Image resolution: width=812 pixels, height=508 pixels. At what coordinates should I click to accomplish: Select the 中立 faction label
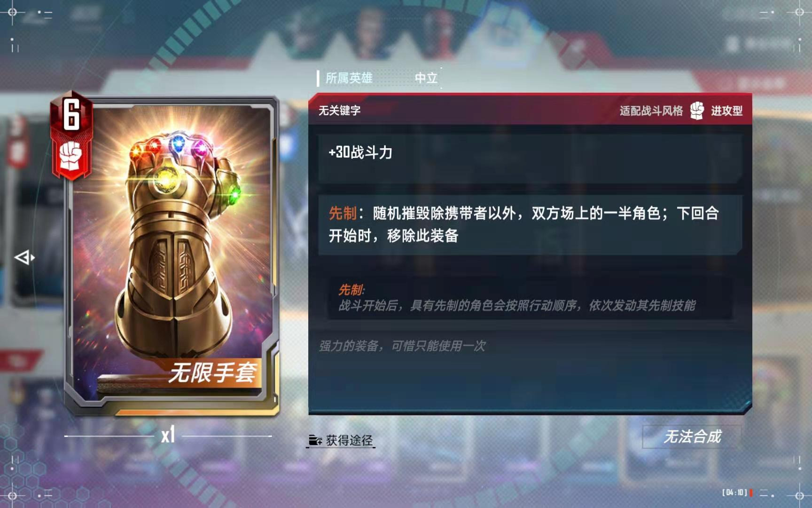click(426, 78)
